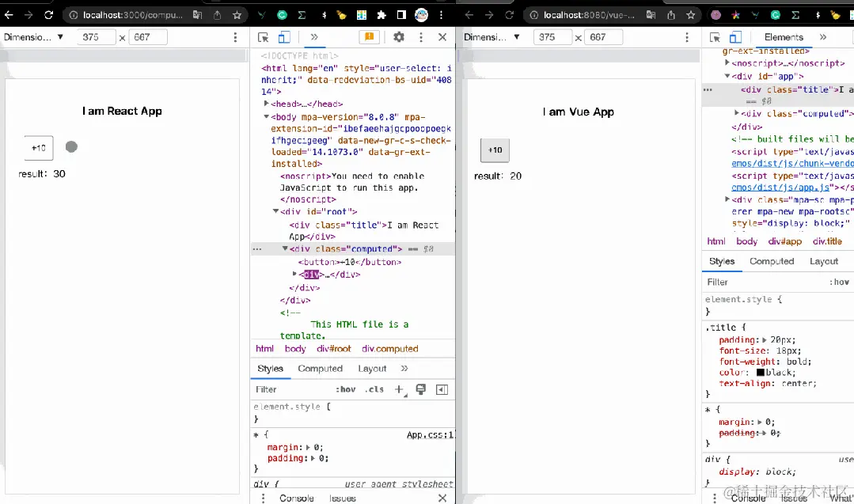Focus the Filter box in Vue Styles pane

point(765,282)
